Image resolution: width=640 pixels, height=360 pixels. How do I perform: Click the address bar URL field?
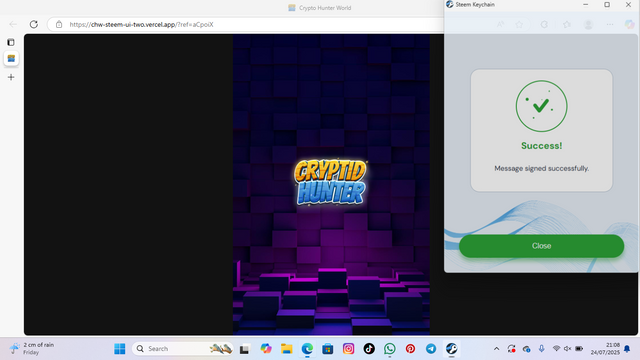tap(245, 24)
